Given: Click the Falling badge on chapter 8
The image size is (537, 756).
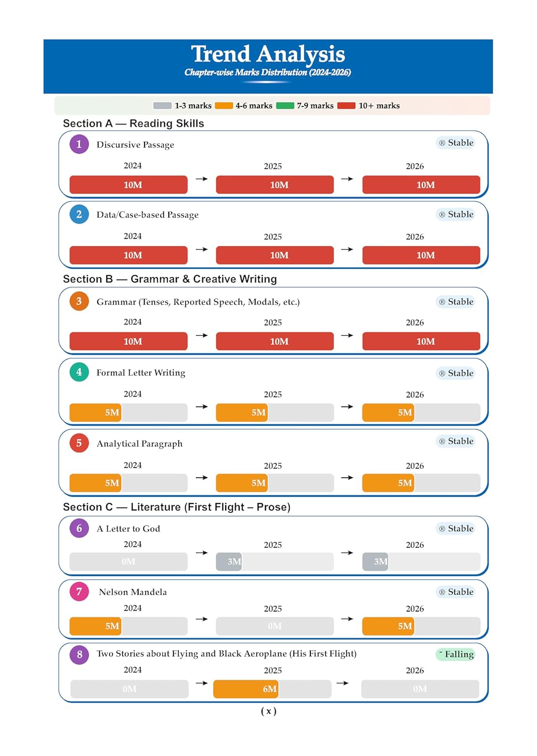Looking at the screenshot, I should click(455, 654).
